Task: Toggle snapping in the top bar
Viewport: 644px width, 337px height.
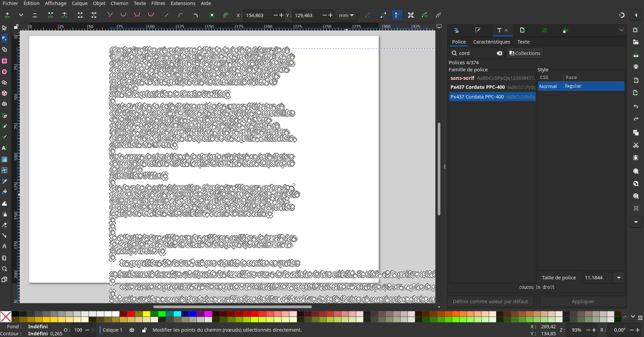Action: (x=622, y=15)
